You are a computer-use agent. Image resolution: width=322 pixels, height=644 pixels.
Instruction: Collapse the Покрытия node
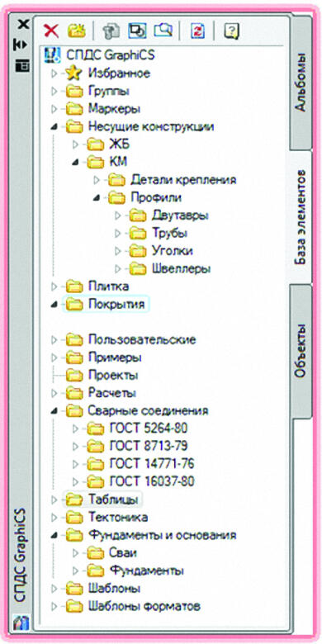(x=54, y=305)
